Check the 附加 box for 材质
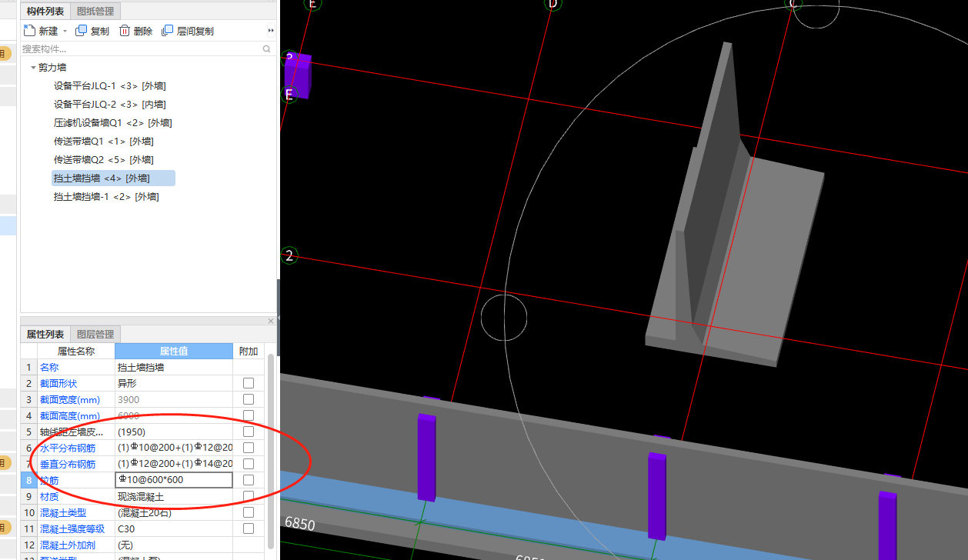Viewport: 968px width, 560px height. (249, 496)
